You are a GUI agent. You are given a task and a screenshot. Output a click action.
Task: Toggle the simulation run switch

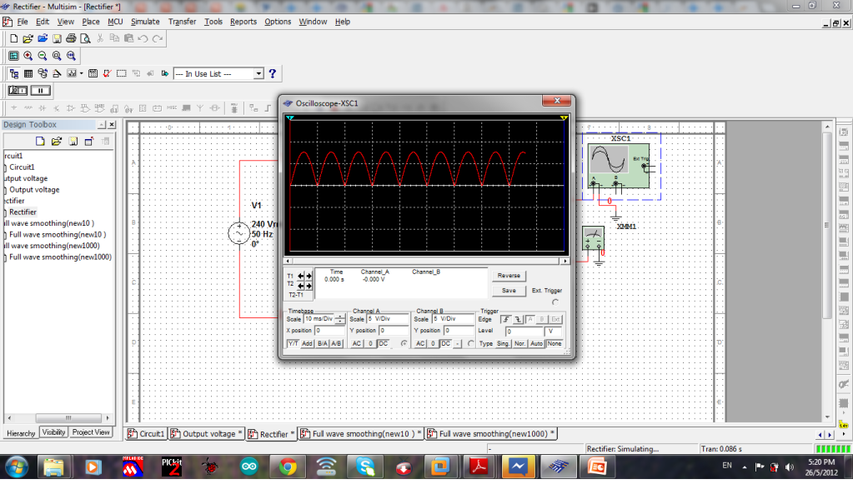[18, 90]
